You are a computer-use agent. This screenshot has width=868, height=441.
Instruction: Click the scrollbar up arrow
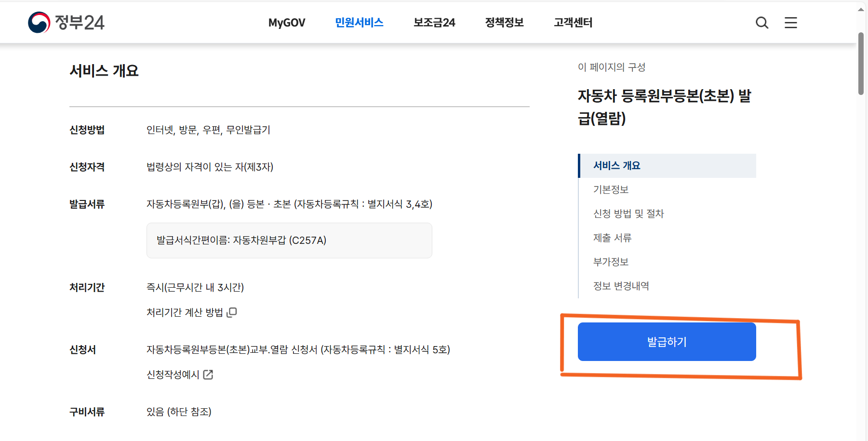tap(861, 10)
